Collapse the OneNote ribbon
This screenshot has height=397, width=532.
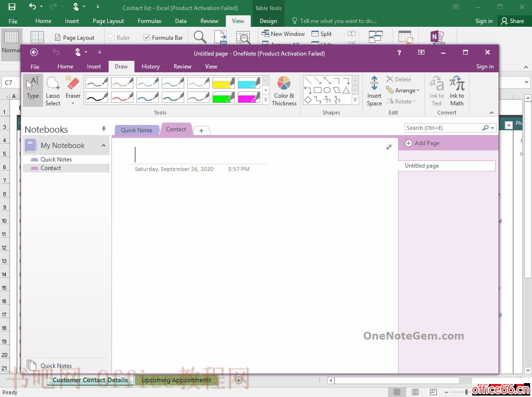pyautogui.click(x=492, y=113)
